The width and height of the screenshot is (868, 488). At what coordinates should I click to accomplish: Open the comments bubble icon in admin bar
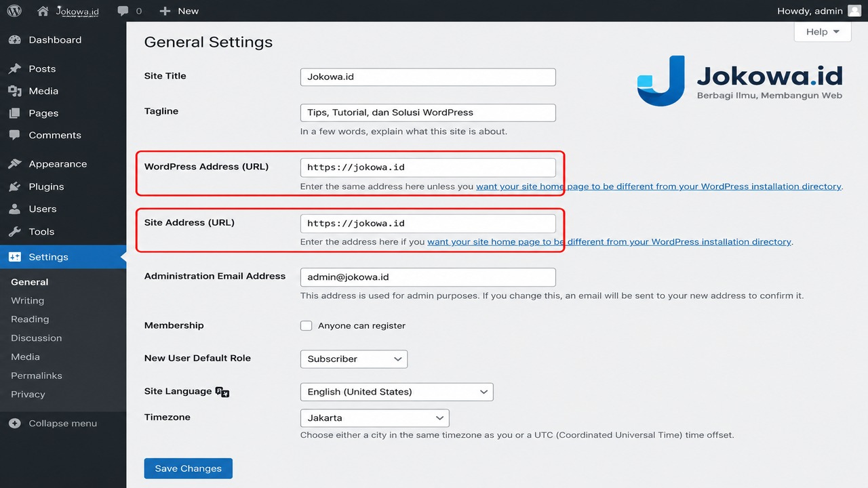(123, 11)
